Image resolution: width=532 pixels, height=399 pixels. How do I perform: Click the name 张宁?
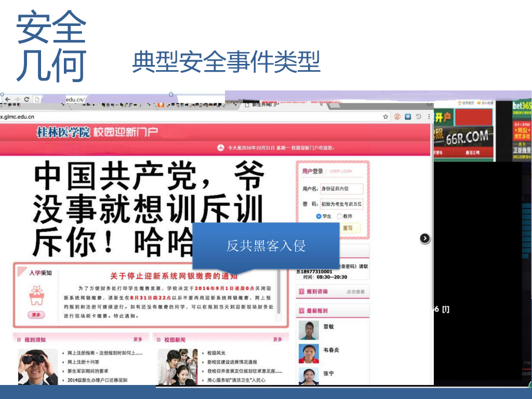(328, 373)
